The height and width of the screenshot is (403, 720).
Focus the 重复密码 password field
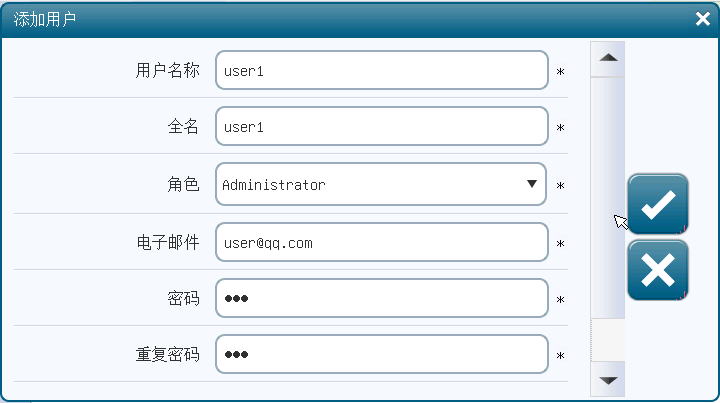381,354
